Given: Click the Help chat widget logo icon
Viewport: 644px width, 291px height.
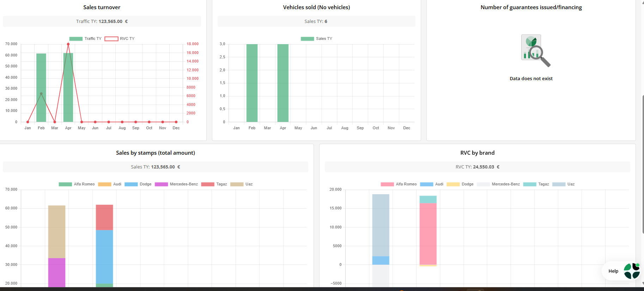Looking at the screenshot, I should point(632,271).
